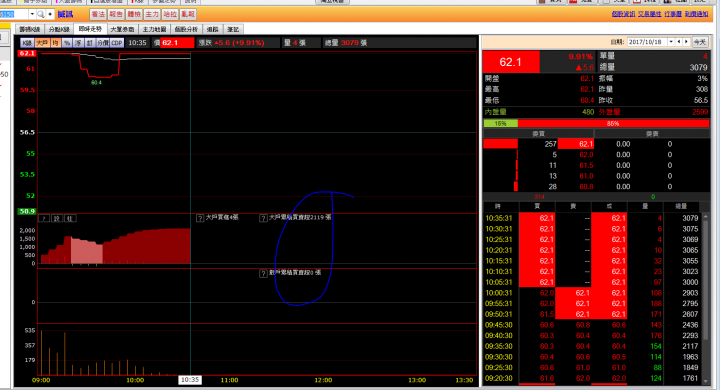Click the third small icon beside 設
The height and width of the screenshot is (390, 720).
[x=70, y=218]
